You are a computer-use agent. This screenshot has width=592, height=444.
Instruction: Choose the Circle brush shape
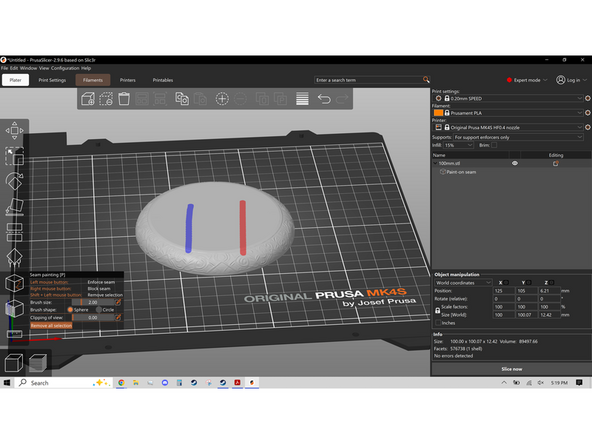coord(99,310)
